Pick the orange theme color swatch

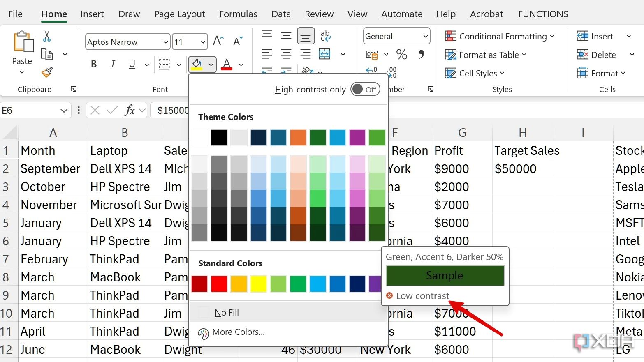point(298,138)
